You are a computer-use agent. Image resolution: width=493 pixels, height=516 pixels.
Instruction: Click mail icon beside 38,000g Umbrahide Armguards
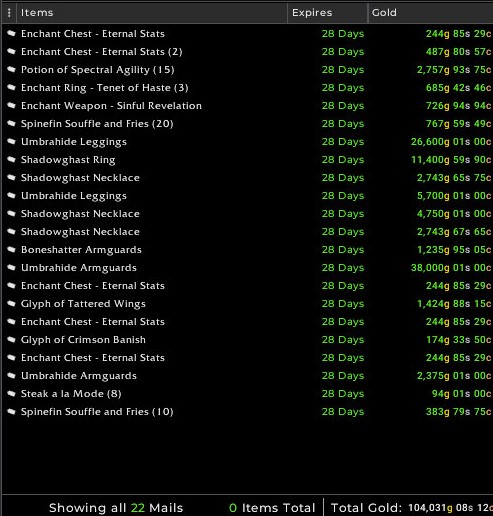(x=11, y=267)
